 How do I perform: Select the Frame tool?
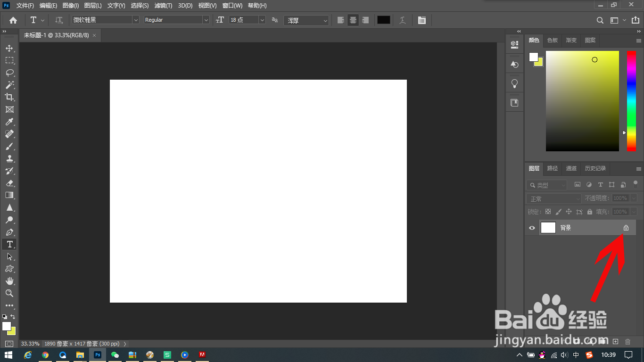(9, 109)
